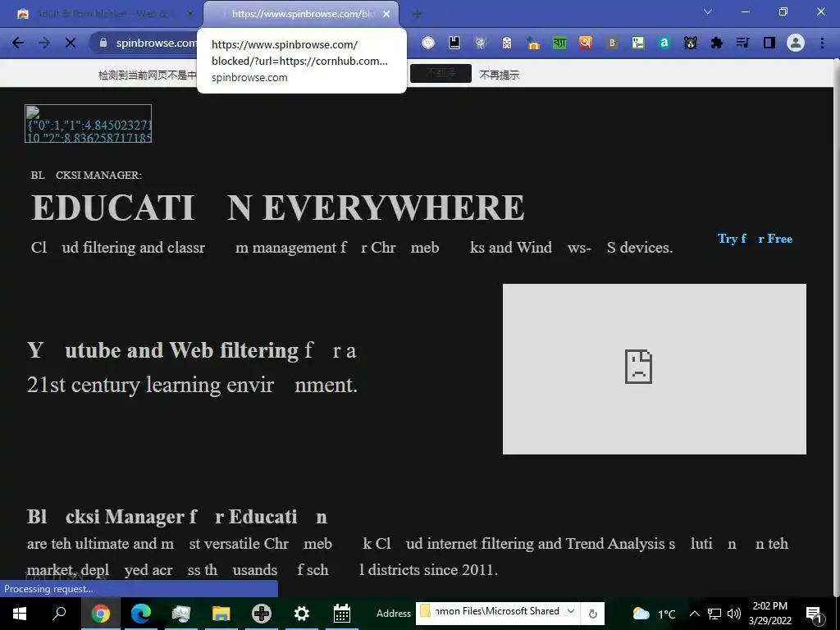840x630 pixels.
Task: View site info via padlock icon
Action: tap(103, 43)
